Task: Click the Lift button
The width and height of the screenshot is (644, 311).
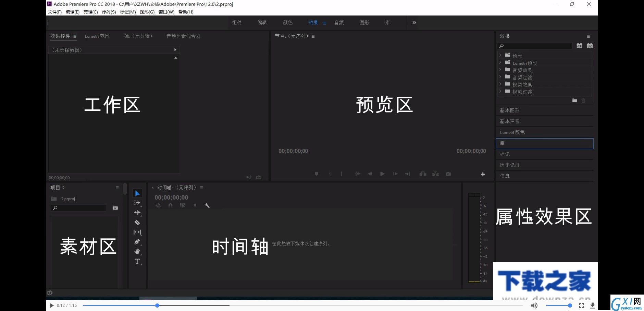Action: pyautogui.click(x=423, y=174)
